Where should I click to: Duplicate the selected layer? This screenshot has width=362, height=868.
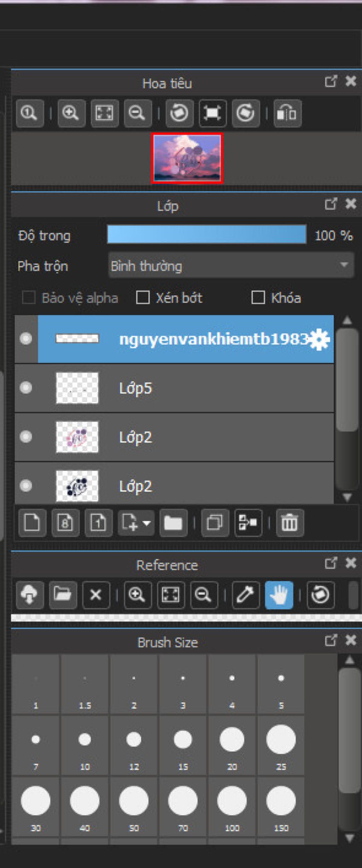point(215,523)
